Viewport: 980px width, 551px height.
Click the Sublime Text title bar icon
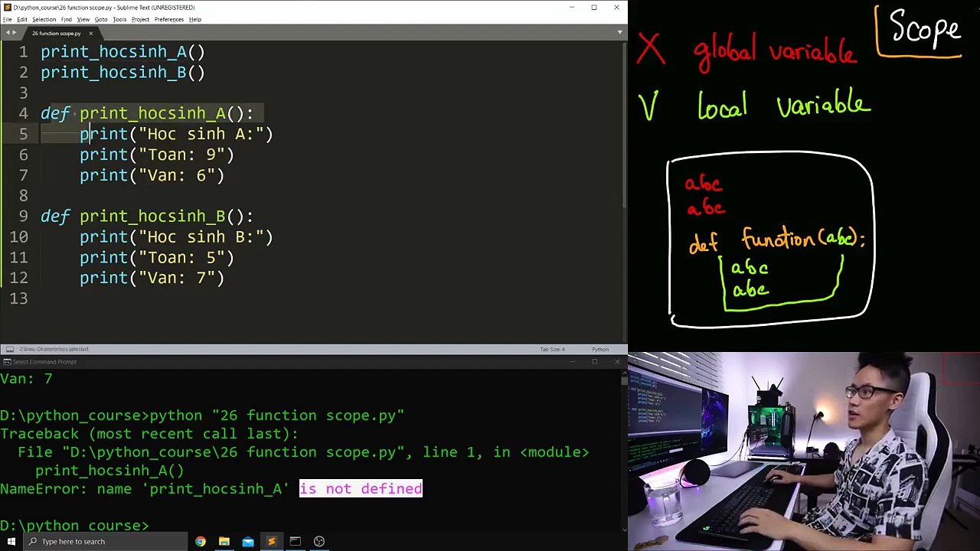pyautogui.click(x=6, y=7)
